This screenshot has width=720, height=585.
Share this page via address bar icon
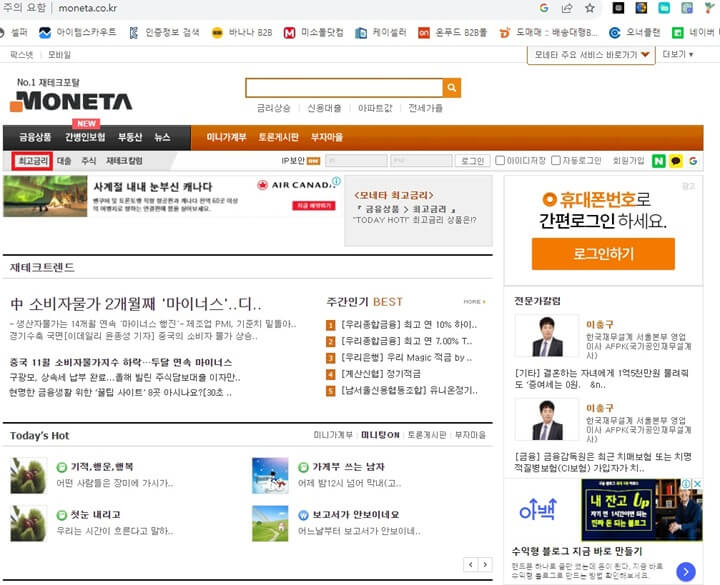pos(567,8)
